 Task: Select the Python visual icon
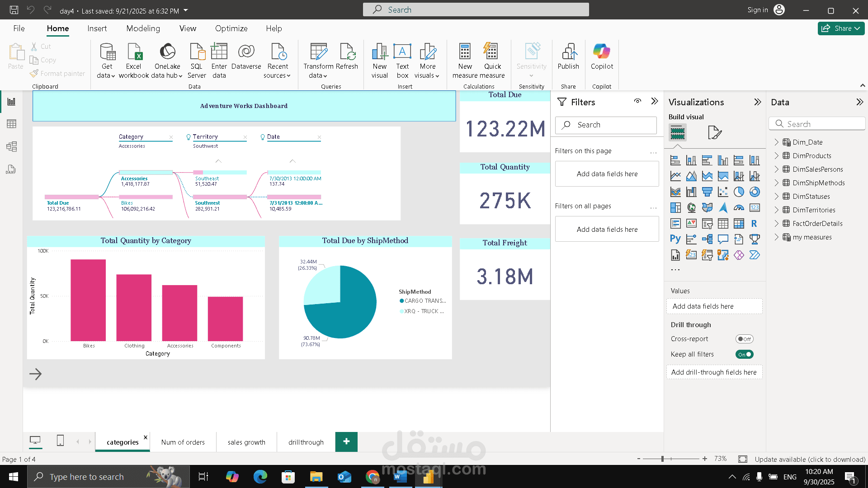pos(675,239)
